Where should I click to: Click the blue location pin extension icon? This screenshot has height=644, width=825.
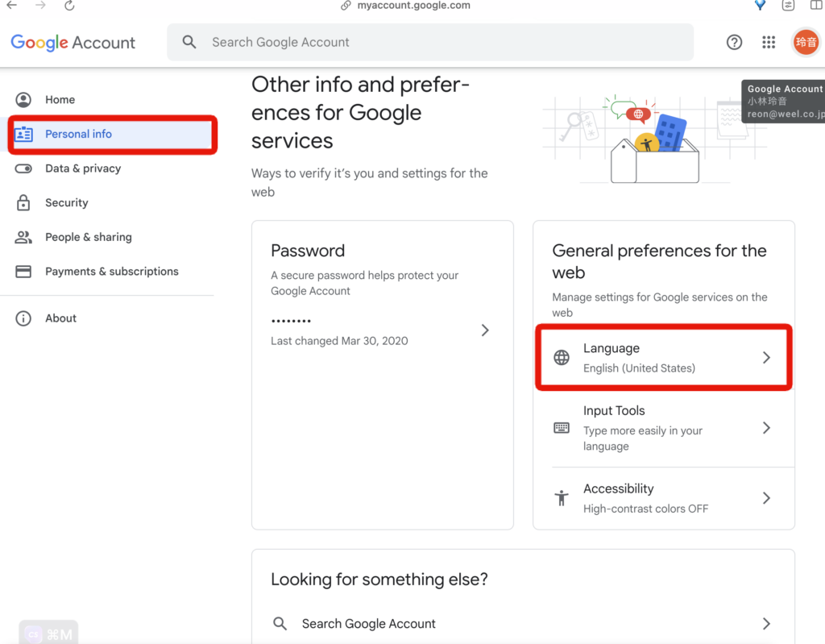(x=760, y=6)
